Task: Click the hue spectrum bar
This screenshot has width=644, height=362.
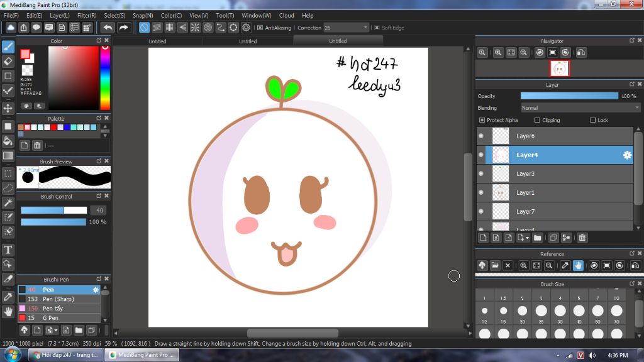Action: [105, 77]
